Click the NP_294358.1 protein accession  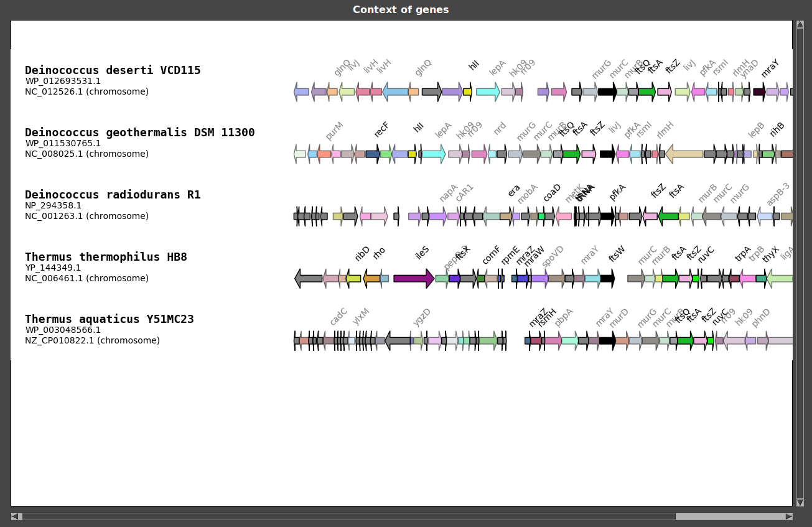click(54, 205)
